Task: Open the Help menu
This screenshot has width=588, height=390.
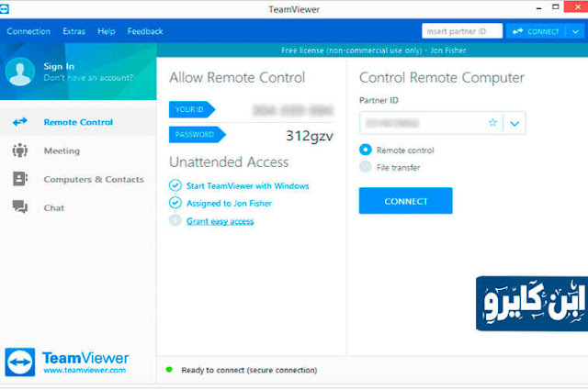Action: pyautogui.click(x=107, y=31)
